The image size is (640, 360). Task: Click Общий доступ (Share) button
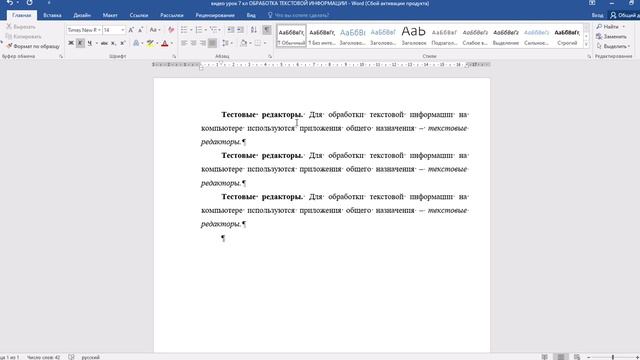[x=625, y=15]
